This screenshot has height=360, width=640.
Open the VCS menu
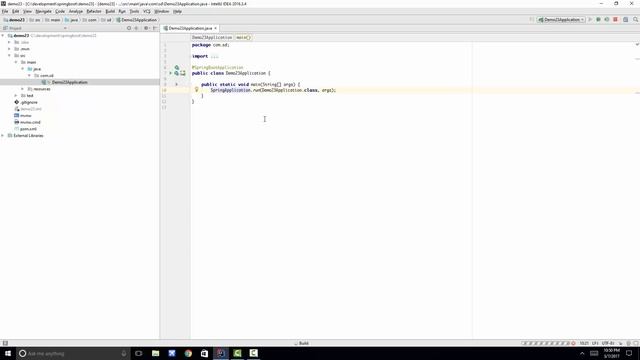147,11
